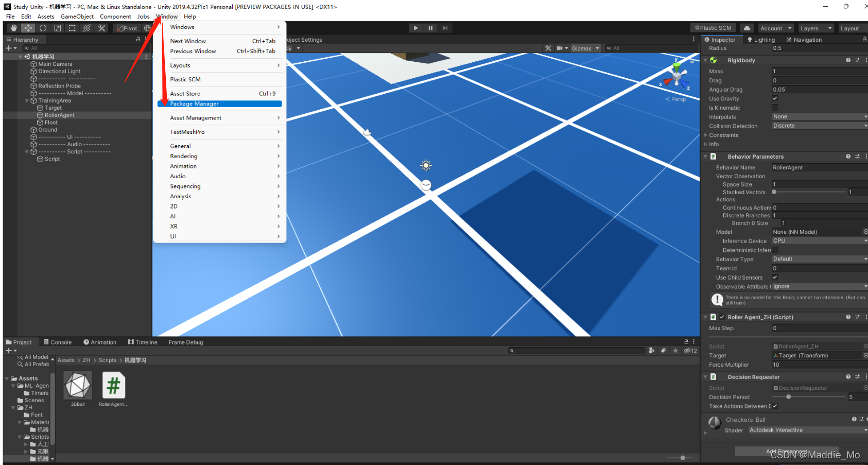Select the Move tool in toolbar

coord(28,28)
